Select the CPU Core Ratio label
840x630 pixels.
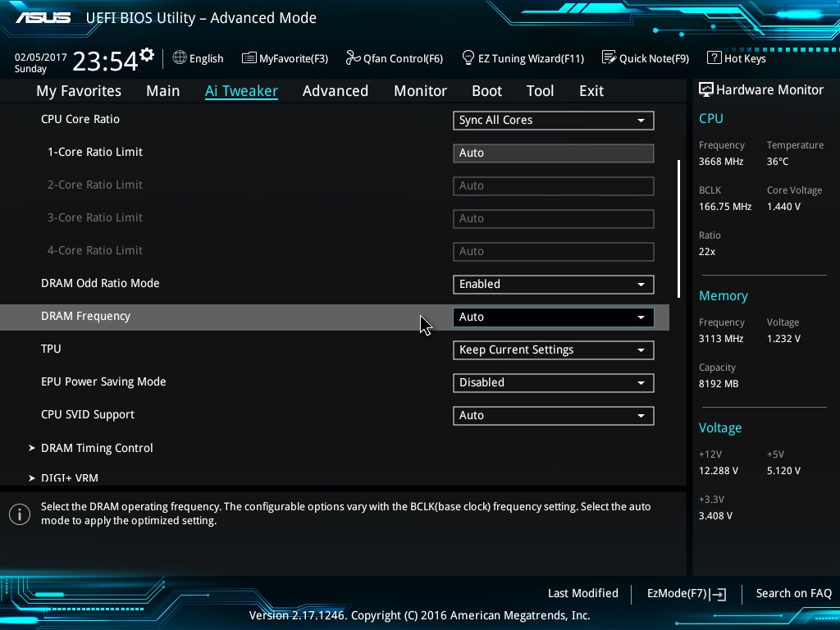(80, 119)
